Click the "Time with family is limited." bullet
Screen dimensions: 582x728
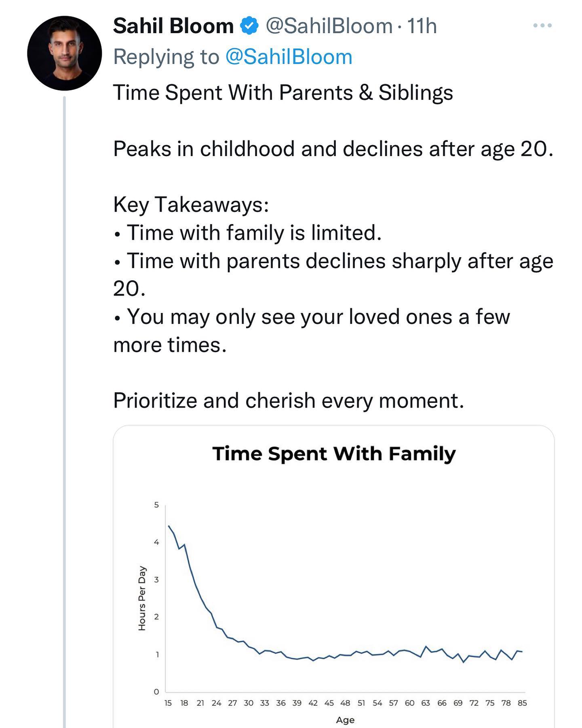pyautogui.click(x=254, y=233)
